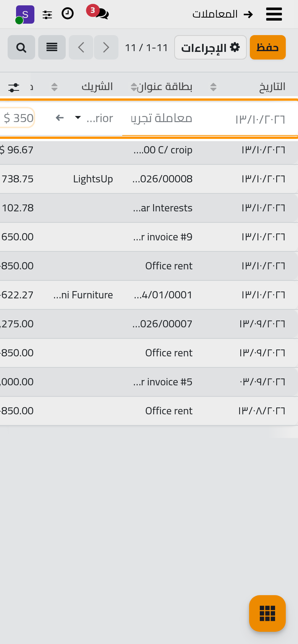Open the sliders settings icon in top bar
The image size is (298, 644).
(x=47, y=14)
